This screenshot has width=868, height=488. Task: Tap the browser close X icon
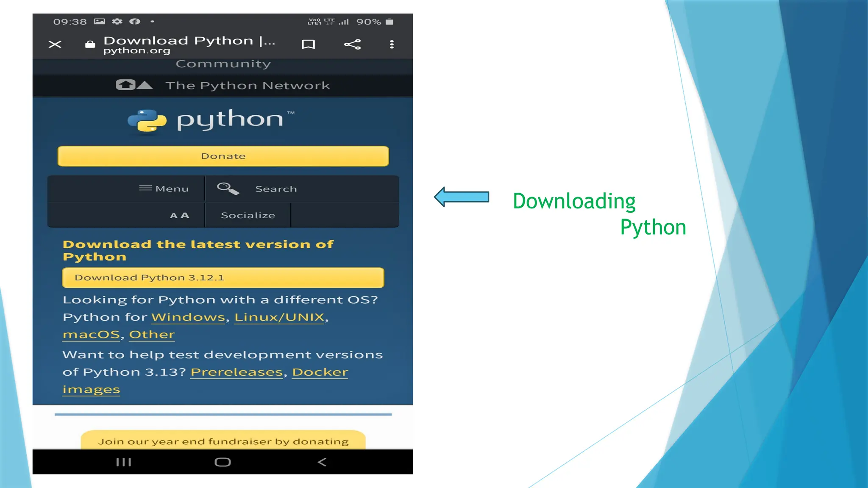point(55,44)
